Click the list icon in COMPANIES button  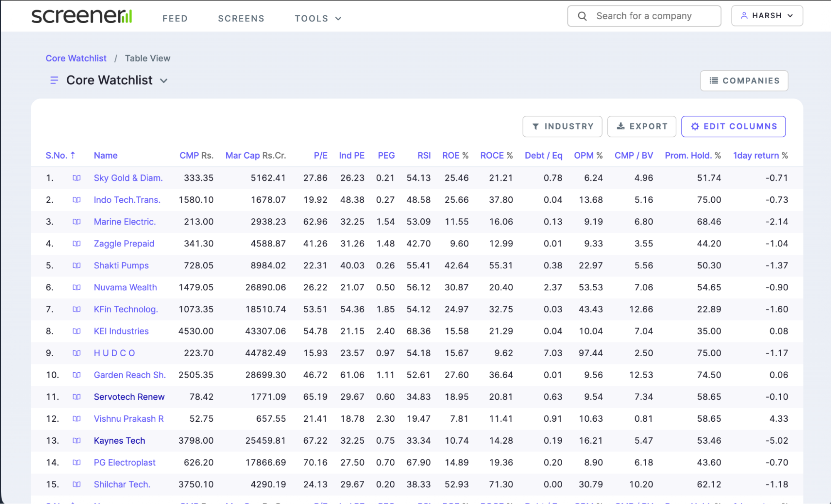click(713, 81)
